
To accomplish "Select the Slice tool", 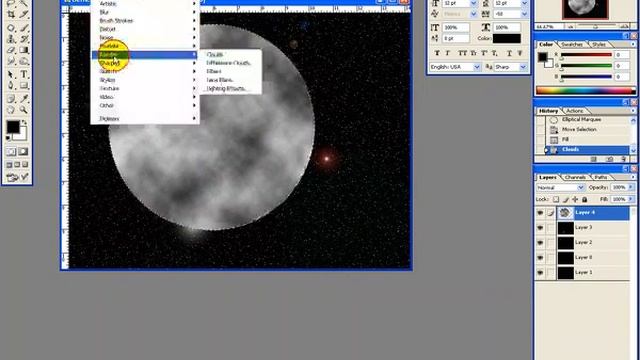I will coord(24,15).
